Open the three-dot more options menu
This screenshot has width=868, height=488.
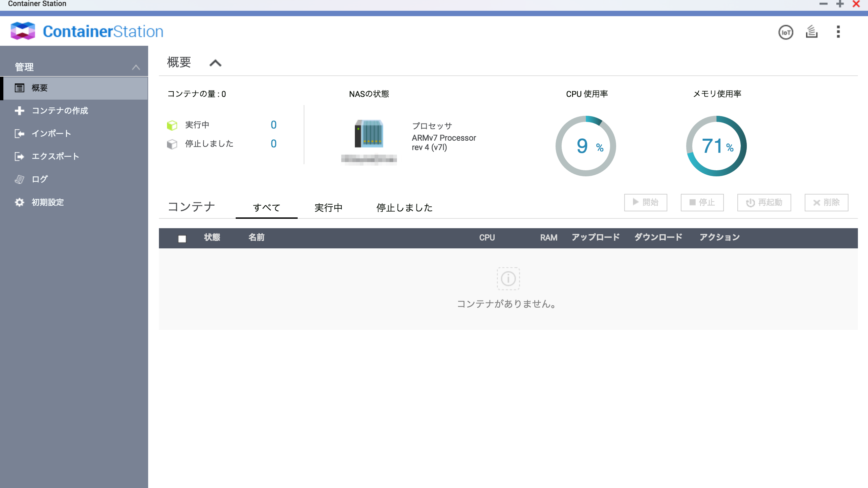(x=838, y=32)
